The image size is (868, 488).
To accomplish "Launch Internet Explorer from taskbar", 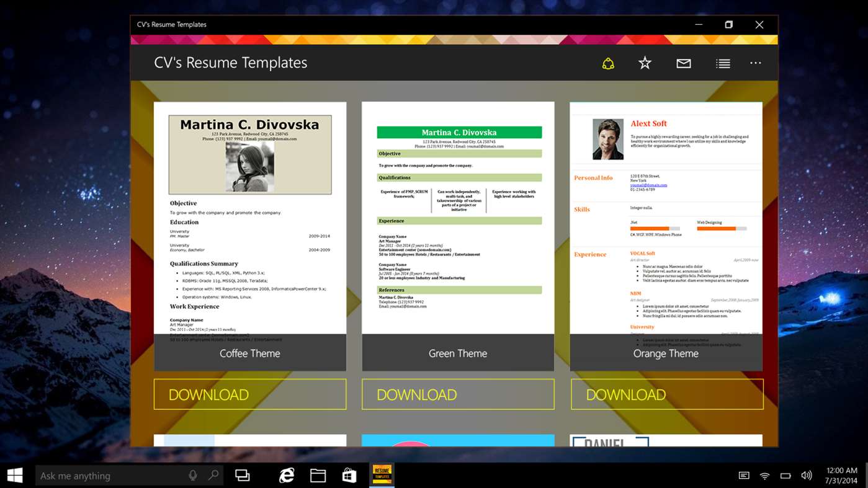I will point(287,476).
